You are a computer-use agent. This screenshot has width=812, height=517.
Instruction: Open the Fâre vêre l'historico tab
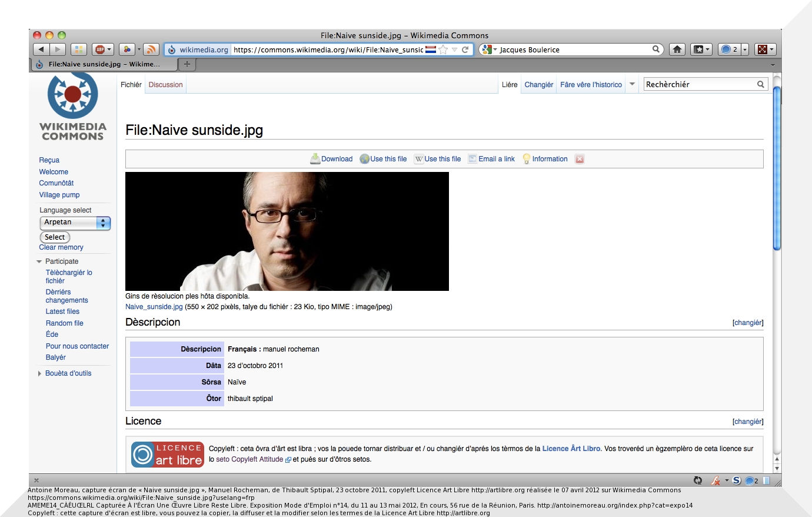[591, 85]
